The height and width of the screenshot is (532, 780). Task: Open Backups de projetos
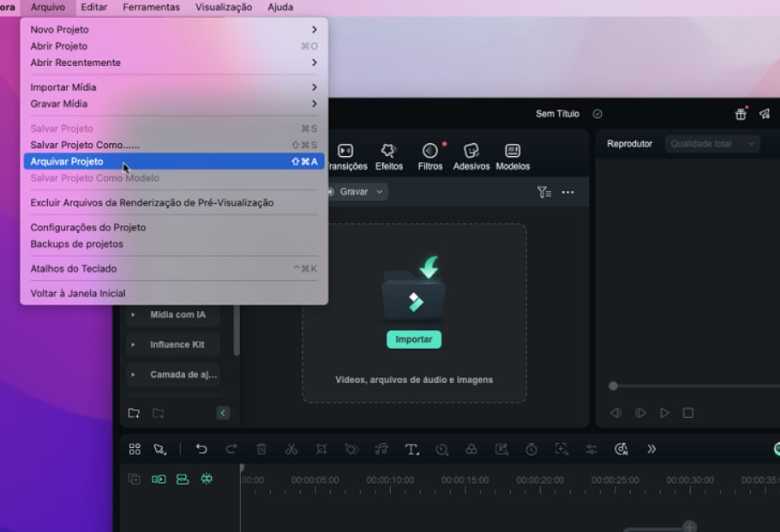174,243
